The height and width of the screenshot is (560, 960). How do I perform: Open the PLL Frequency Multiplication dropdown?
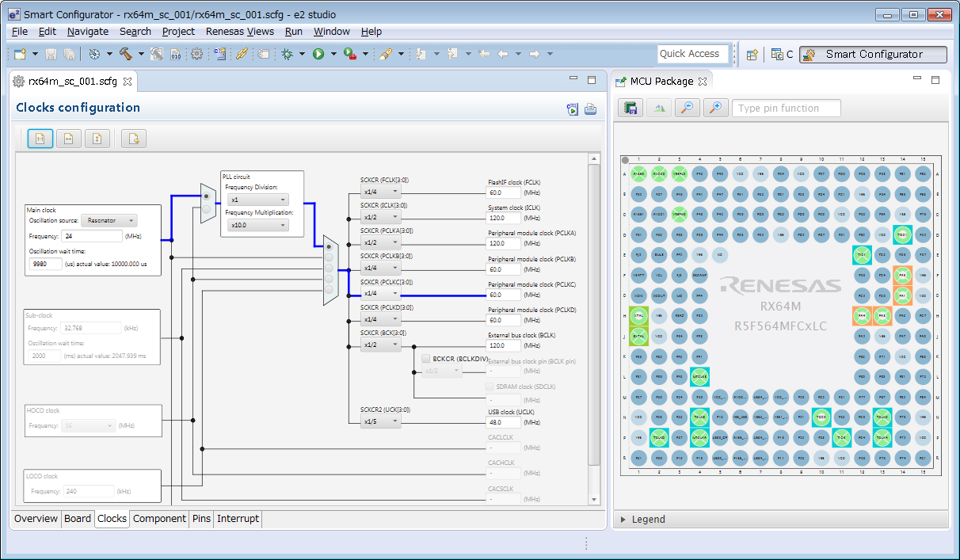point(257,225)
